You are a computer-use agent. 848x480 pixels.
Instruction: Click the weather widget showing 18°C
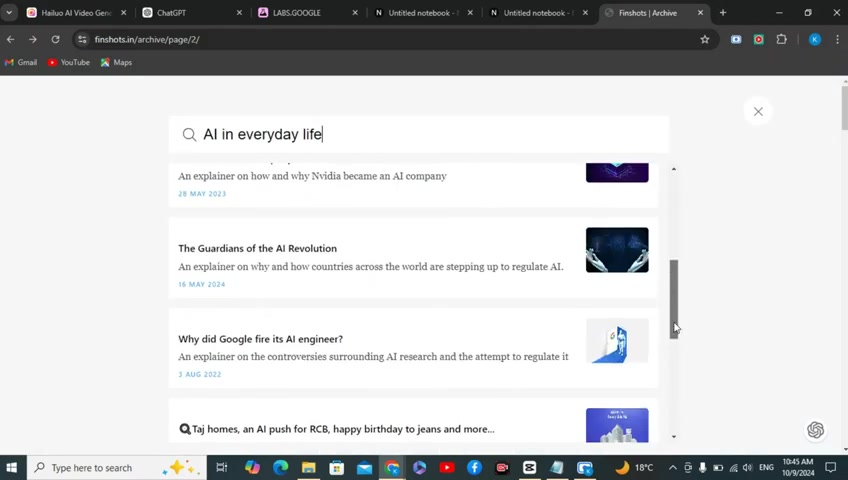(x=634, y=468)
